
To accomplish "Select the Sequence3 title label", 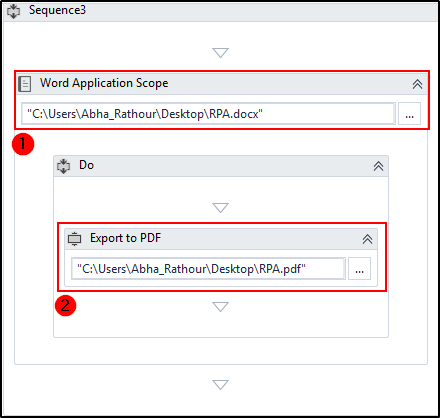I will 57,10.
